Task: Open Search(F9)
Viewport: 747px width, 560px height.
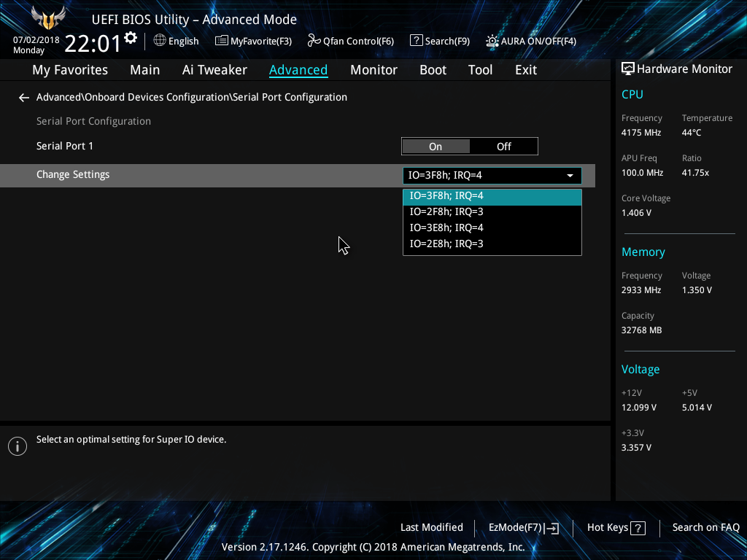Action: point(440,41)
